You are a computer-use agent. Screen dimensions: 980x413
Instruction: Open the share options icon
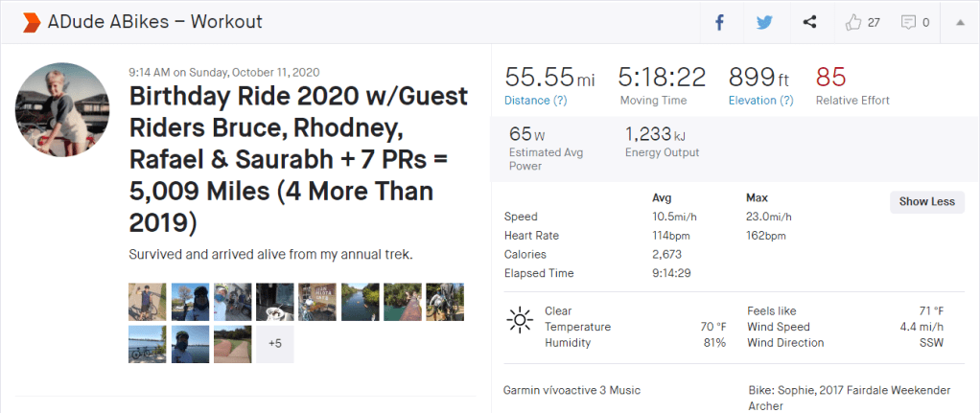[809, 22]
